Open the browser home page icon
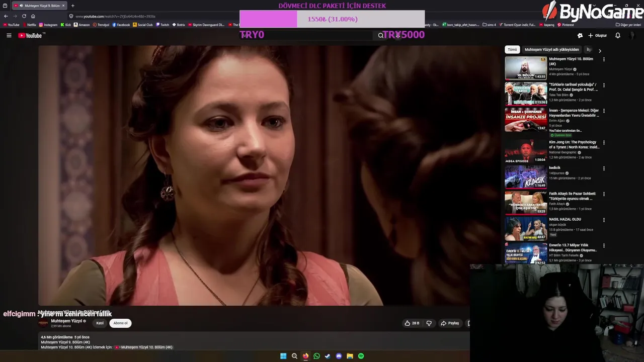 [33, 16]
